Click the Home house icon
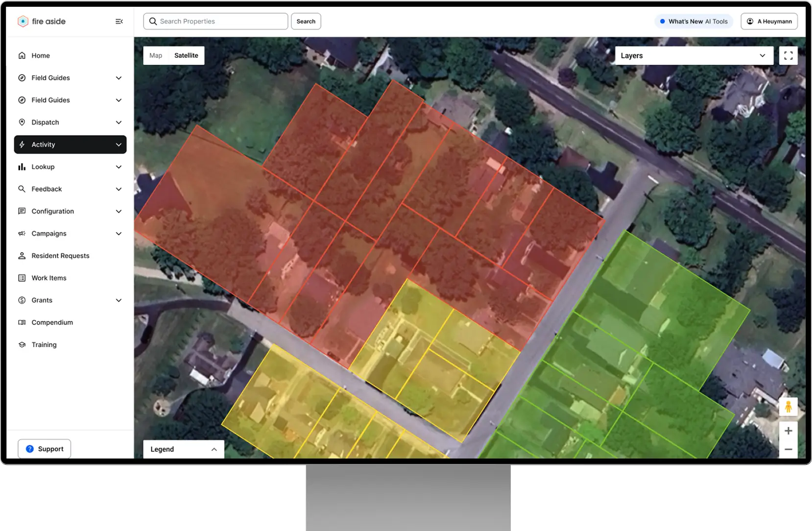This screenshot has height=531, width=812. click(22, 55)
